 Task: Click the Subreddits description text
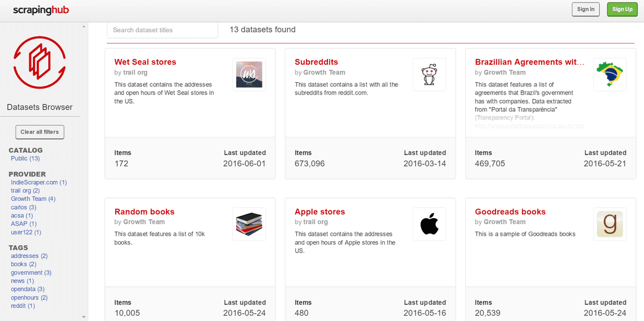click(x=346, y=89)
